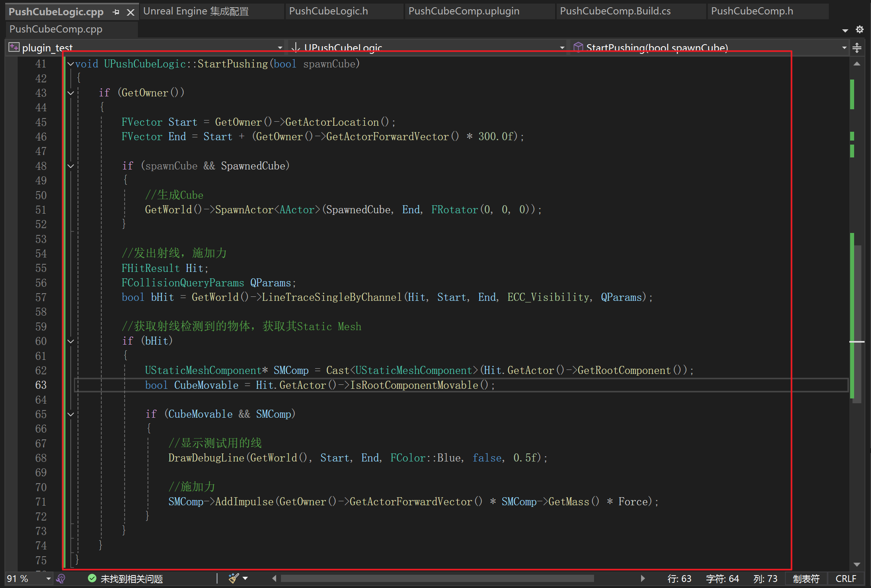Open the document tabs settings gear
The image size is (871, 588).
tap(860, 29)
